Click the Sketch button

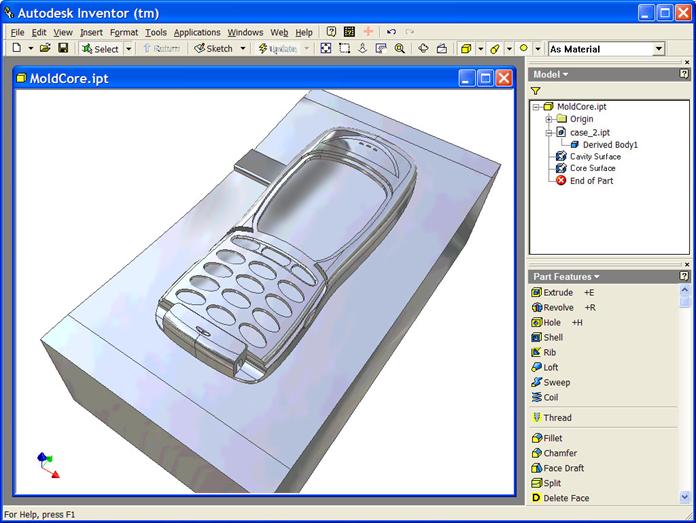(x=213, y=48)
